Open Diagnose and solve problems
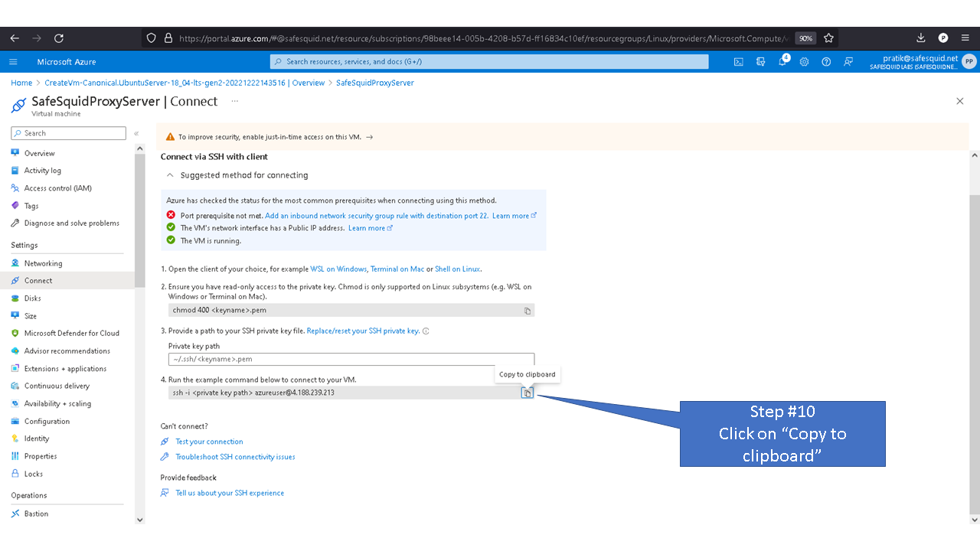This screenshot has height=551, width=980. click(71, 223)
